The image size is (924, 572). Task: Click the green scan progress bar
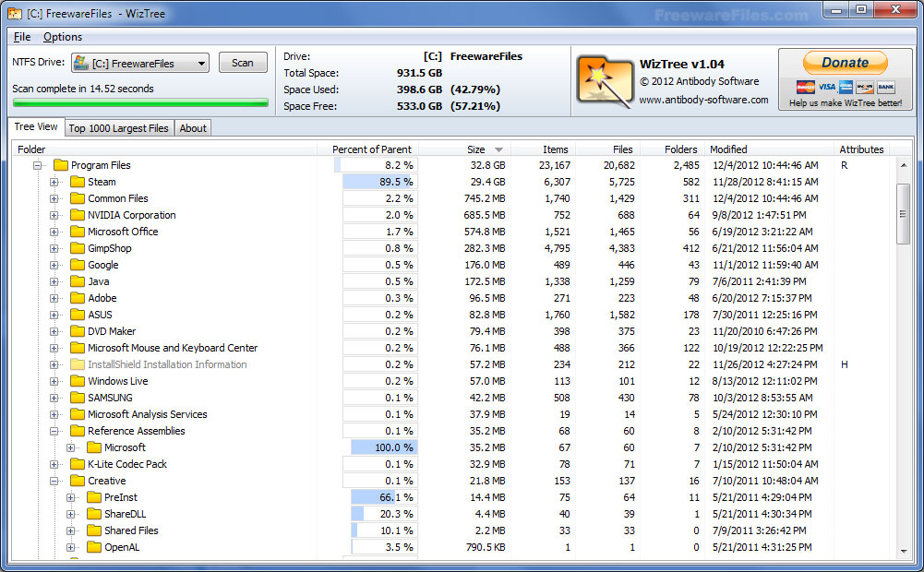coord(140,103)
